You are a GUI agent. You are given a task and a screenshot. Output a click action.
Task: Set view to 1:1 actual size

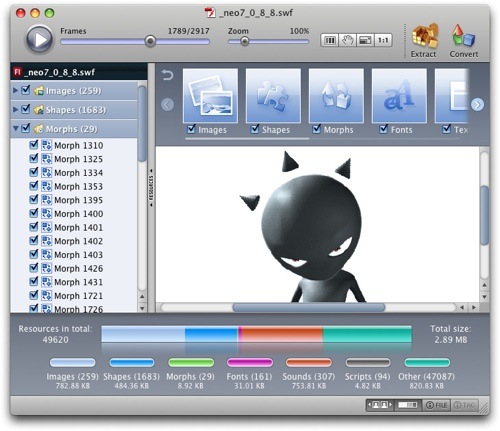383,40
